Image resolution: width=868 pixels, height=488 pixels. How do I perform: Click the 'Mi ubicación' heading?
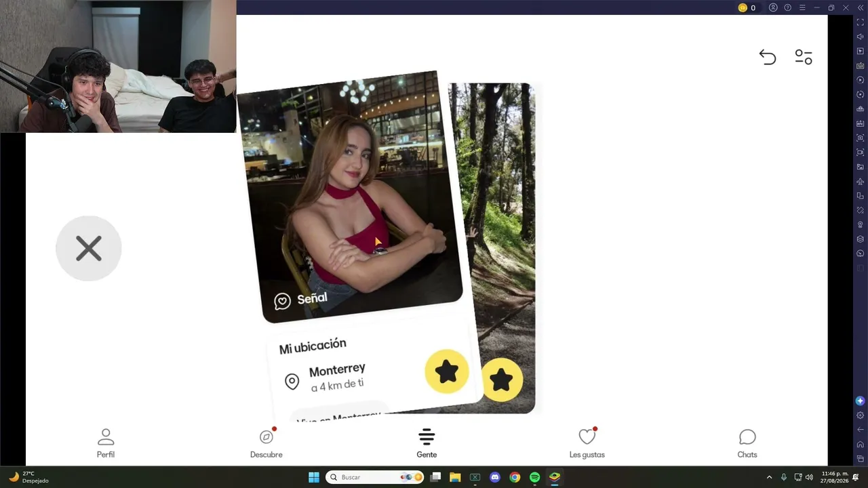[x=313, y=346]
